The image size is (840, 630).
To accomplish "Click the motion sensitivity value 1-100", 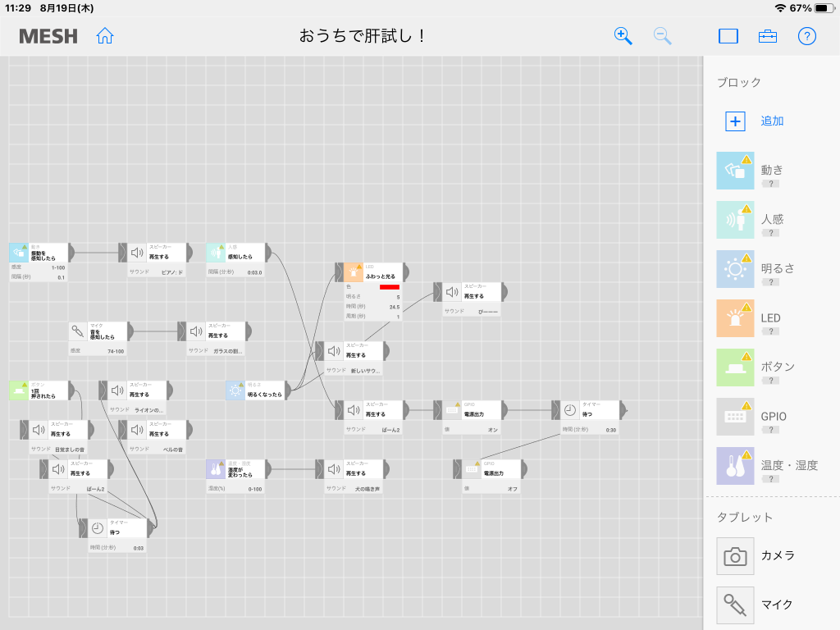I will pyautogui.click(x=58, y=267).
